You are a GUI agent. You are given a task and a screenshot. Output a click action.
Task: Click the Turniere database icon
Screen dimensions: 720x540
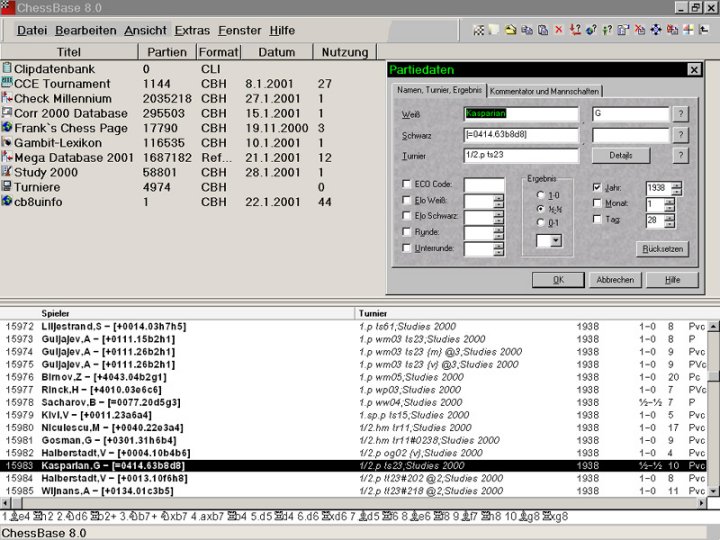coord(7,186)
